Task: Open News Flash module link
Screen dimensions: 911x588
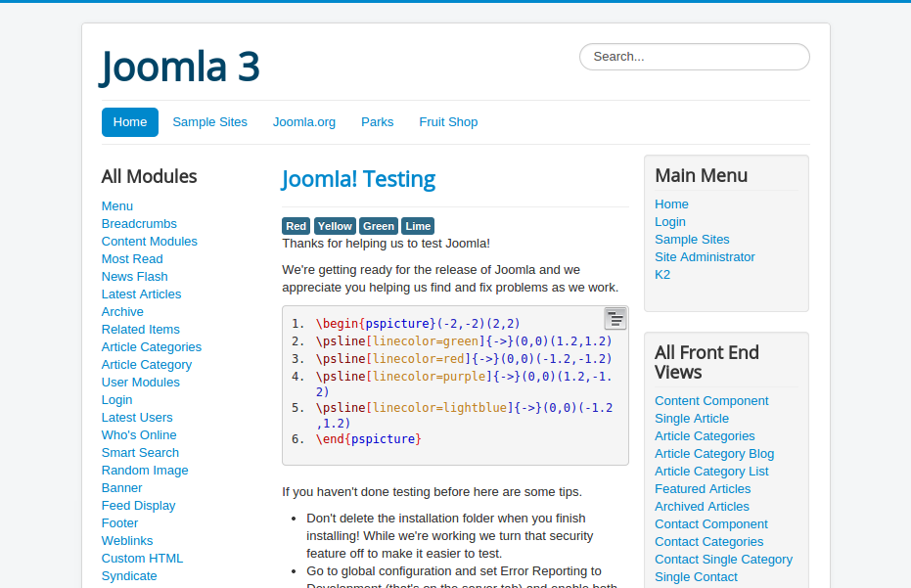Action: coord(135,277)
